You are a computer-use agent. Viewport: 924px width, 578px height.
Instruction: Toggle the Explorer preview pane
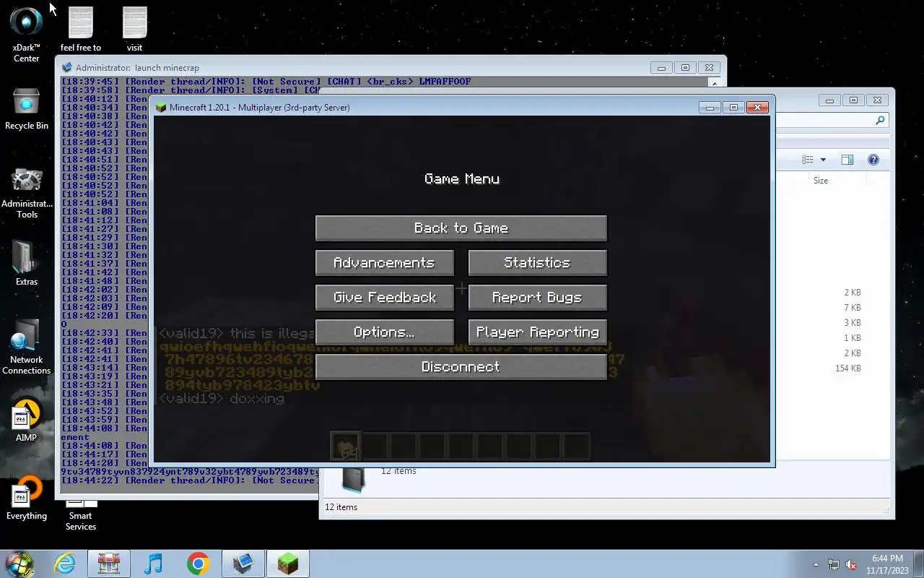(x=847, y=160)
